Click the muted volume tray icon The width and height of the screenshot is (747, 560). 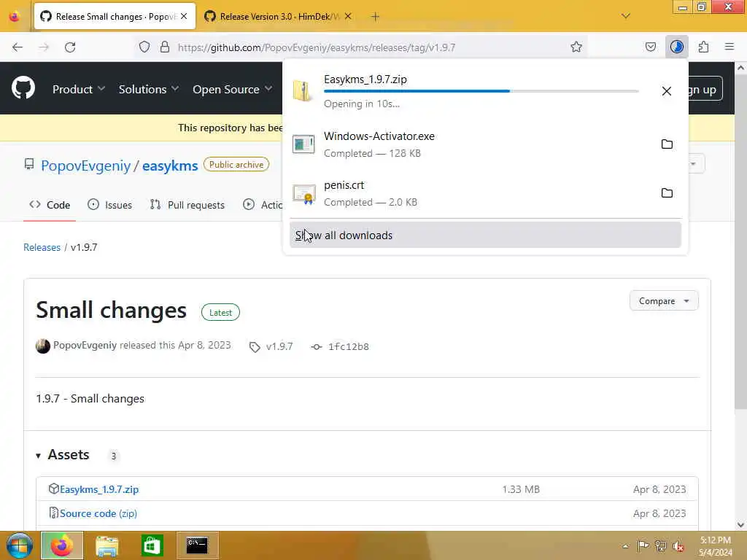[678, 546]
